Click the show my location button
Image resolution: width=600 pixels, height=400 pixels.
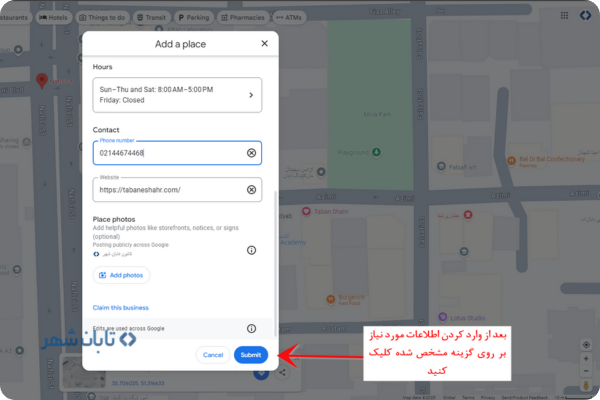point(586,345)
